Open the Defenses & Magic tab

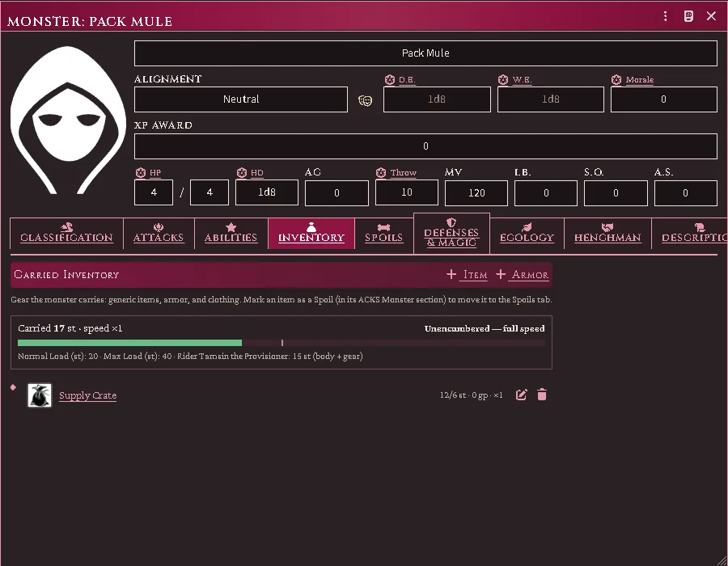tap(451, 234)
